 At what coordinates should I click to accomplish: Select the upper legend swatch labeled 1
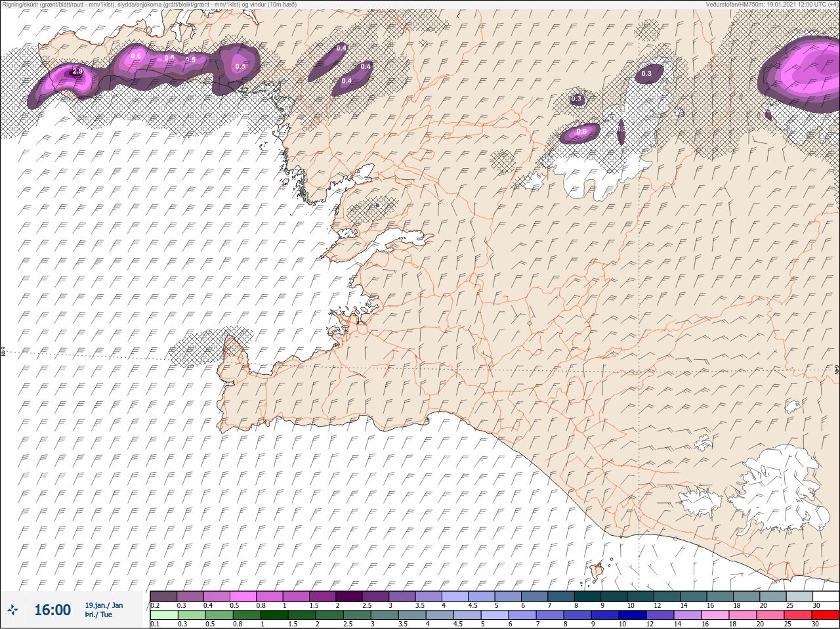pyautogui.click(x=297, y=596)
